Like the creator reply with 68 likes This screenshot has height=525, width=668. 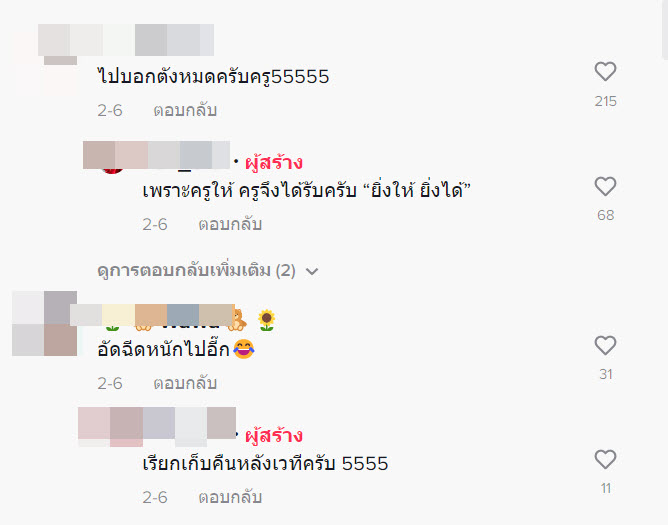tap(605, 186)
